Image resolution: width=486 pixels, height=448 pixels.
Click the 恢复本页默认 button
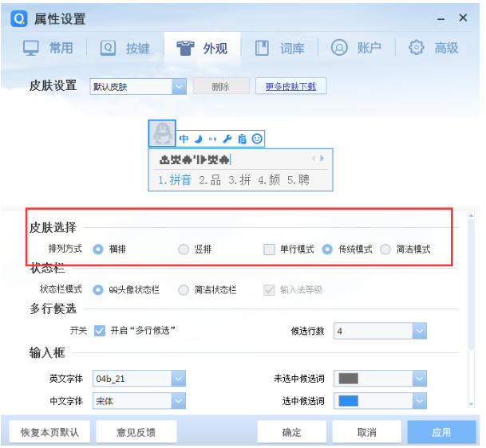point(49,432)
